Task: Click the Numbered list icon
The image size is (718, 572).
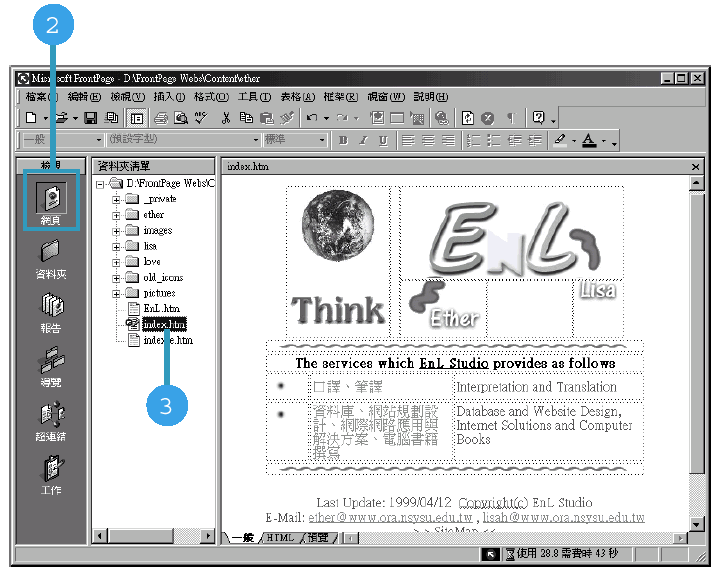Action: pos(473,140)
